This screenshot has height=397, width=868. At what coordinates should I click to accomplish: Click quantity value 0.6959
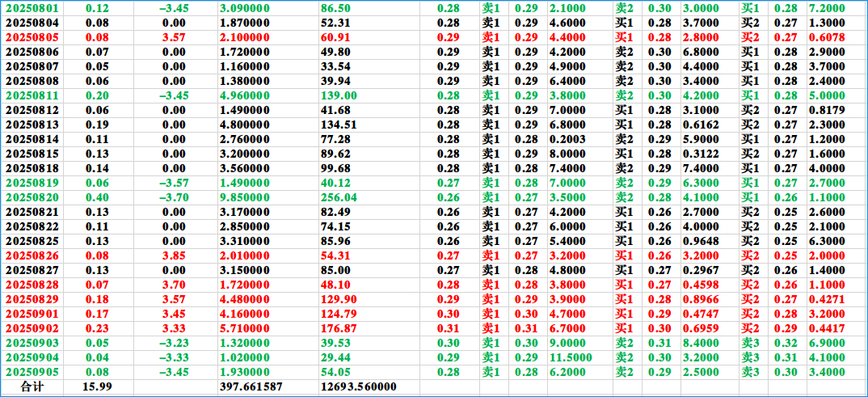tap(700, 327)
